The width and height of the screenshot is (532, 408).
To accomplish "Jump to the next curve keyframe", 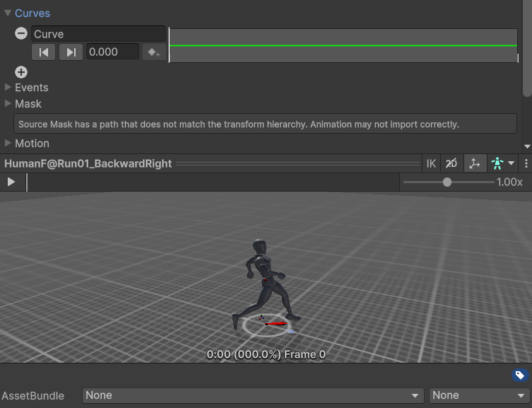I will (71, 52).
